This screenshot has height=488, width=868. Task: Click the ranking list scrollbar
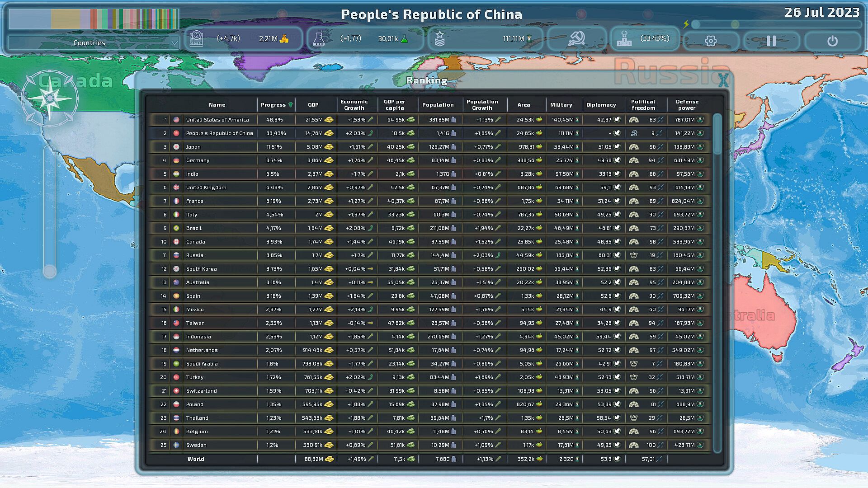[x=717, y=135]
